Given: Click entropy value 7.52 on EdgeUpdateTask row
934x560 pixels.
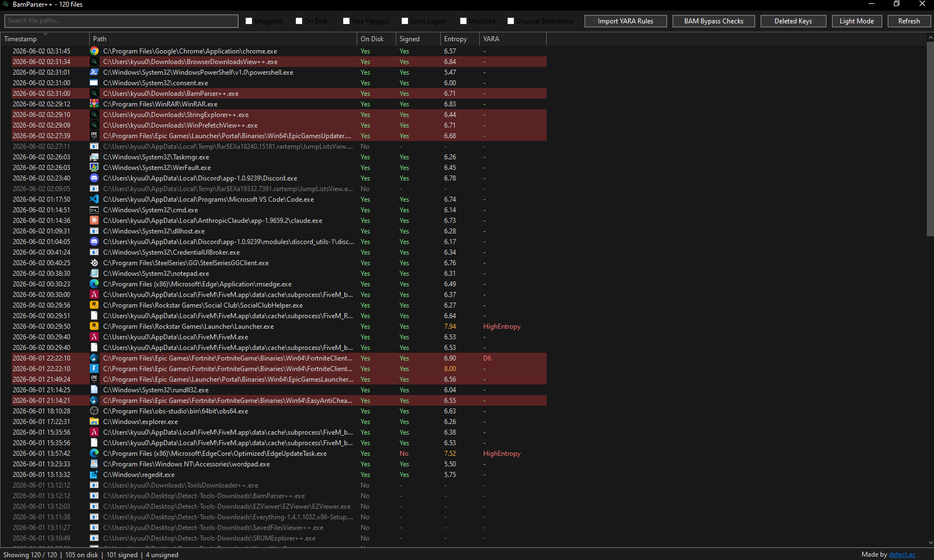Looking at the screenshot, I should [x=450, y=454].
